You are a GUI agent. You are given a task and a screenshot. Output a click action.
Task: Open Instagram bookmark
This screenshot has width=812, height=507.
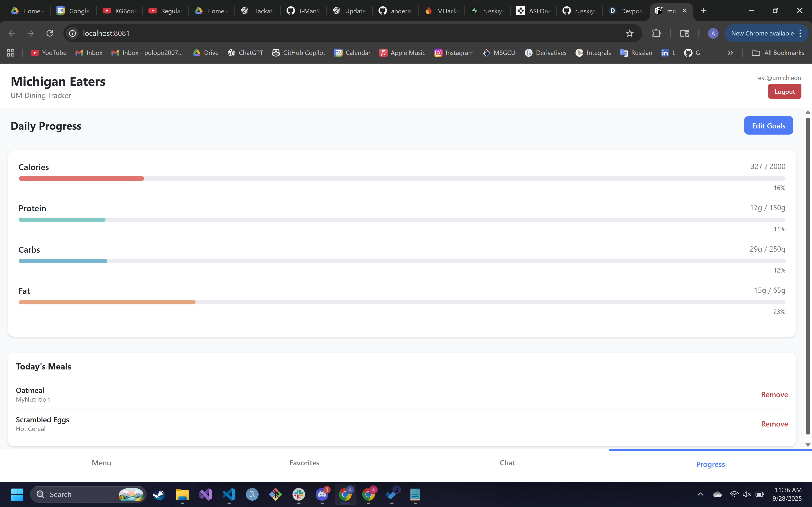point(454,53)
